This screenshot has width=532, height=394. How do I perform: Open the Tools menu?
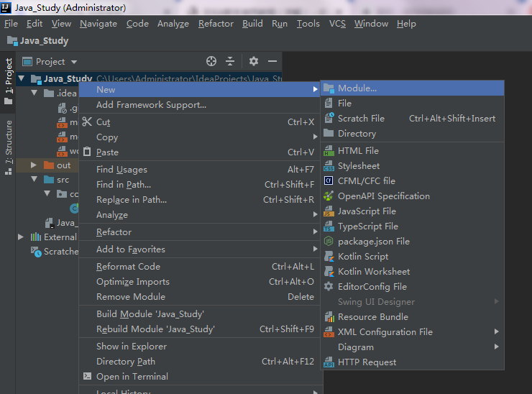point(308,24)
